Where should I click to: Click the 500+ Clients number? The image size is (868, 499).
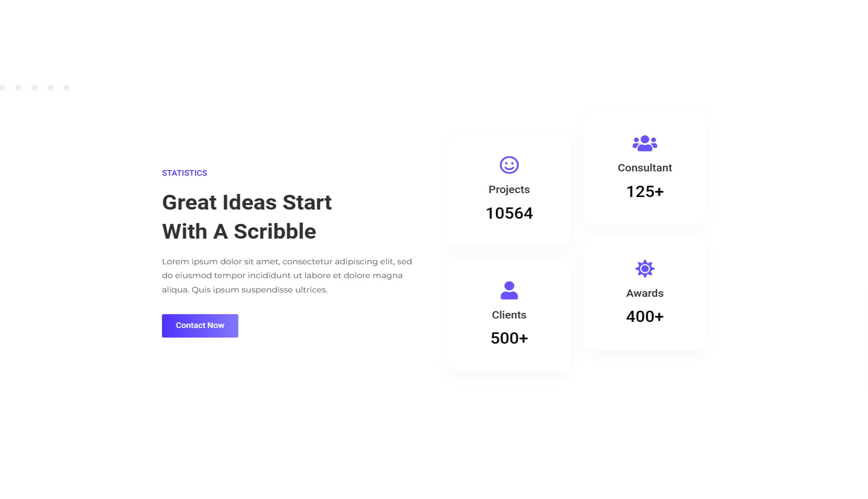[x=509, y=338]
